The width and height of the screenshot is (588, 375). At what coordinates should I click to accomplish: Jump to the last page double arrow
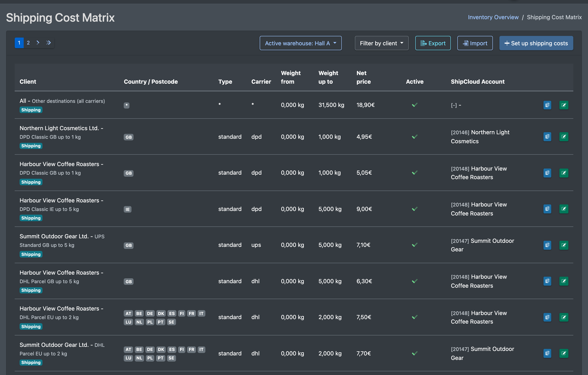pyautogui.click(x=48, y=43)
